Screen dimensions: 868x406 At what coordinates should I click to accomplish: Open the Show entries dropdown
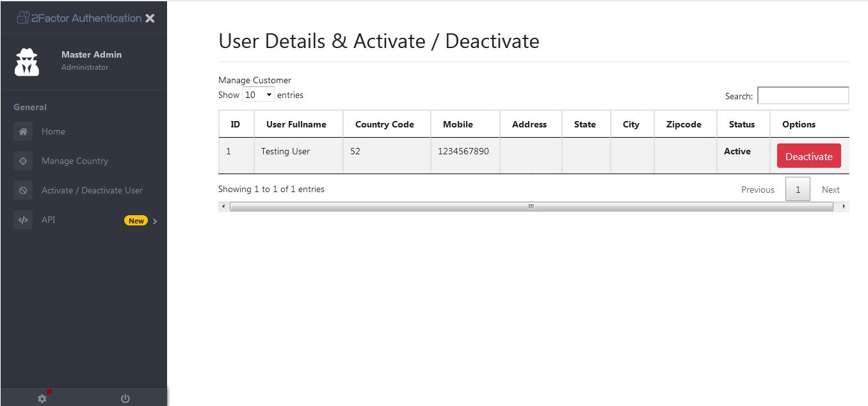click(258, 95)
